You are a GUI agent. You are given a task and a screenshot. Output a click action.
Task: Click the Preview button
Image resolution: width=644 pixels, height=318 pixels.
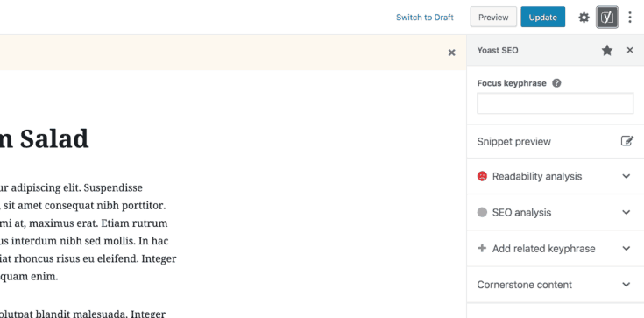pyautogui.click(x=493, y=18)
